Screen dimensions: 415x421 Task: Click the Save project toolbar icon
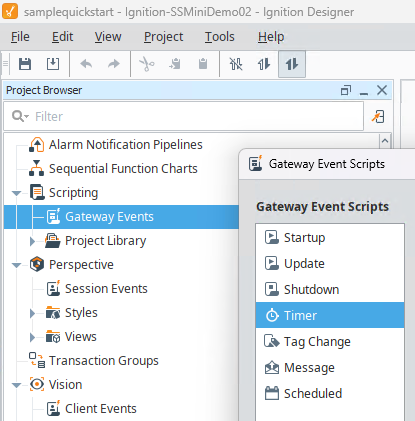[x=25, y=64]
